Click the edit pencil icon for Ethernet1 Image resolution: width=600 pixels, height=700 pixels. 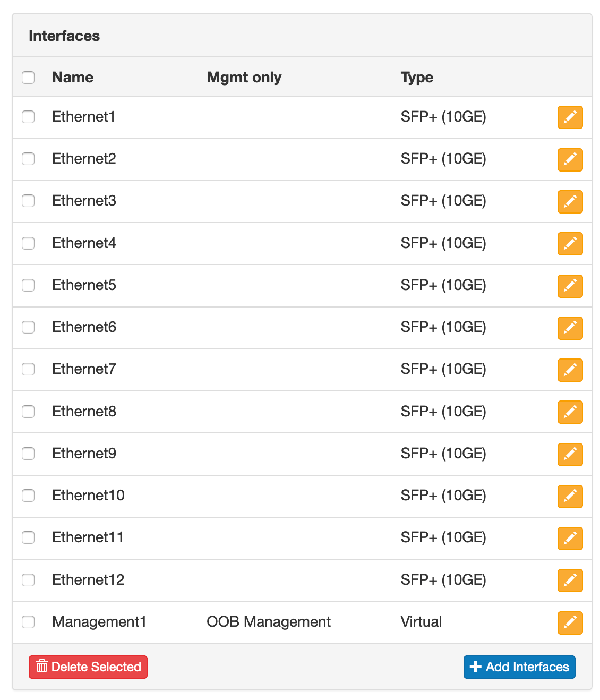[x=570, y=117]
